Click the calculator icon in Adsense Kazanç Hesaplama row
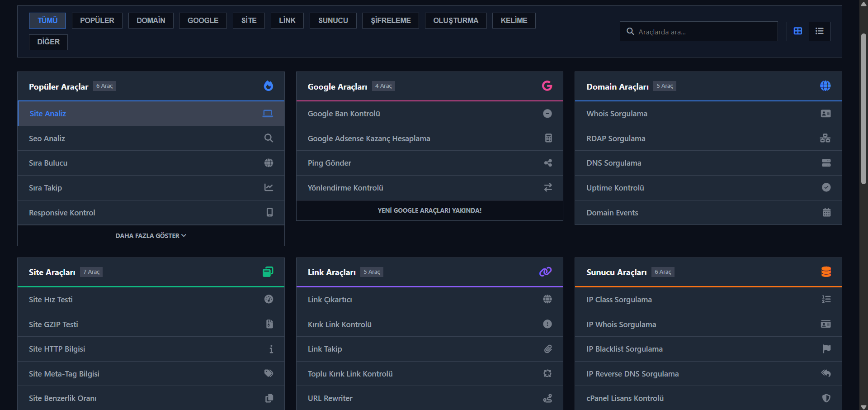 548,138
